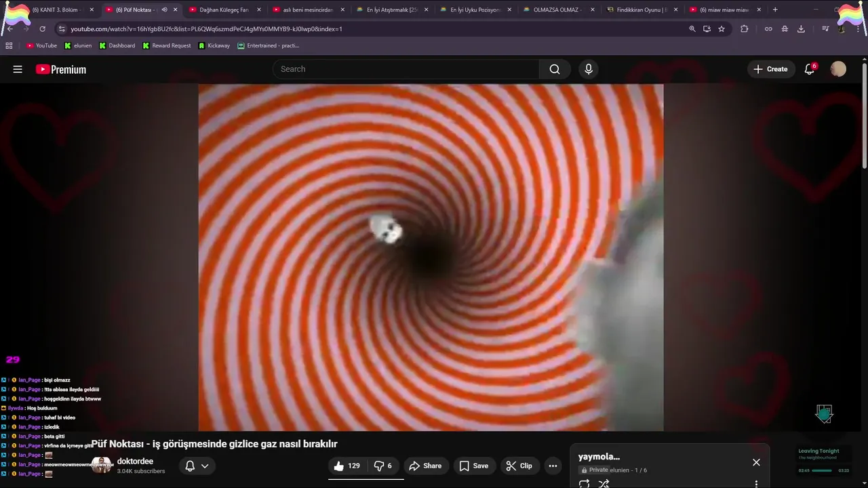Mute the Püf Noktası tab audio

point(164,9)
